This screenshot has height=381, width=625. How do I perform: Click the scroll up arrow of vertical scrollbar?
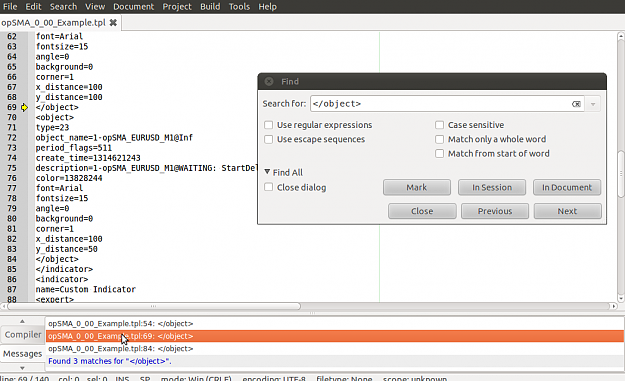[x=621, y=36]
